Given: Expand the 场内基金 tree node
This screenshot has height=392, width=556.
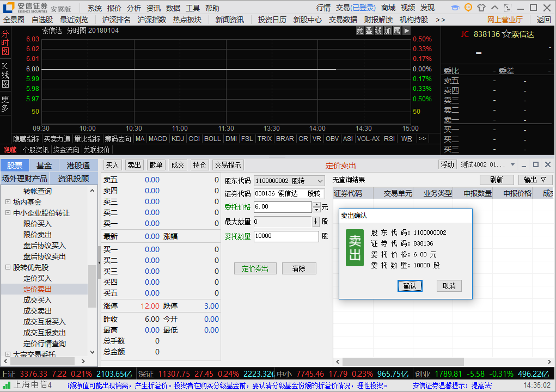Looking at the screenshot, I should tap(8, 202).
